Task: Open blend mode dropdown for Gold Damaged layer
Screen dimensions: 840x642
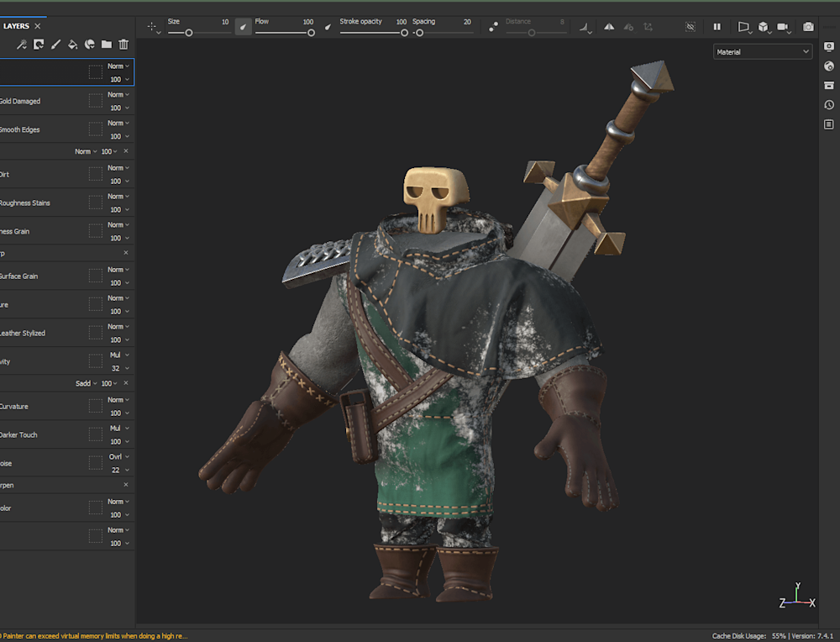Action: [118, 95]
